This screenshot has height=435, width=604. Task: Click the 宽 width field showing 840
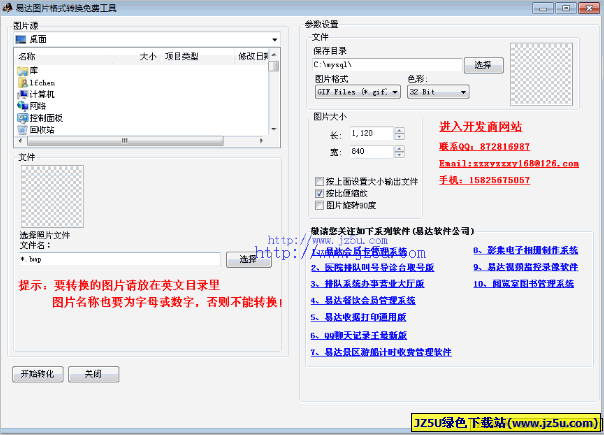pos(372,151)
